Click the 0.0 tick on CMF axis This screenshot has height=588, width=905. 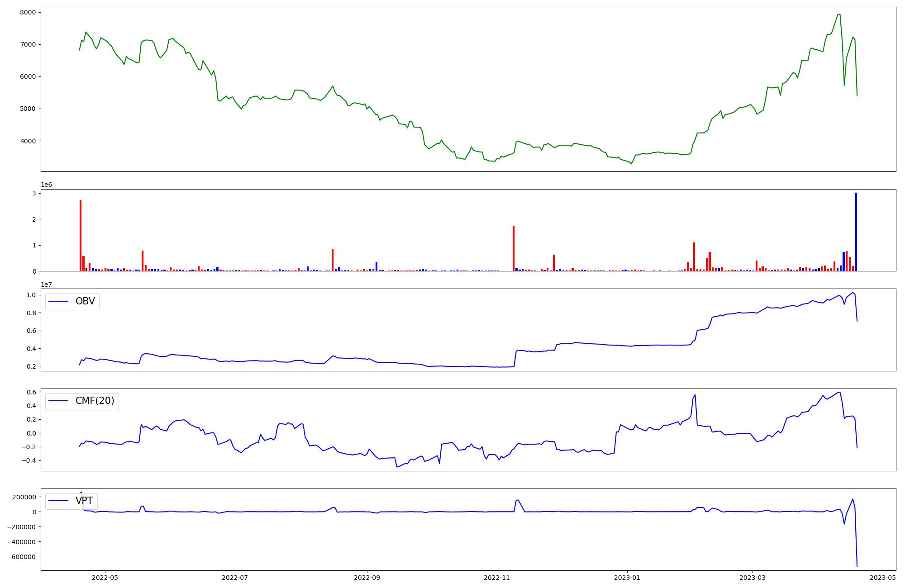pos(31,433)
